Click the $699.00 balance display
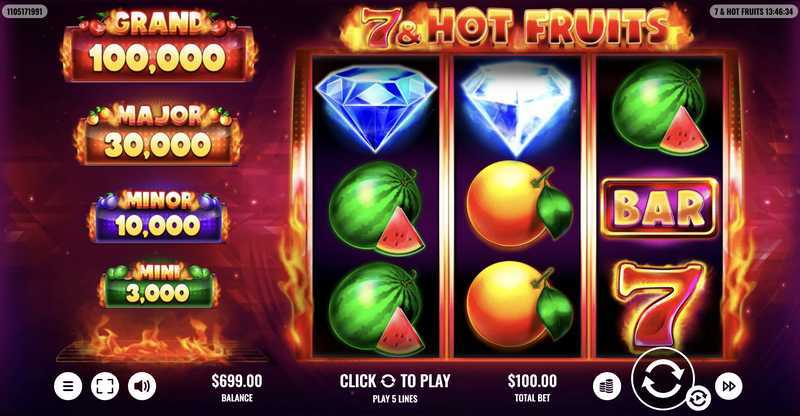The height and width of the screenshot is (416, 800). click(237, 387)
